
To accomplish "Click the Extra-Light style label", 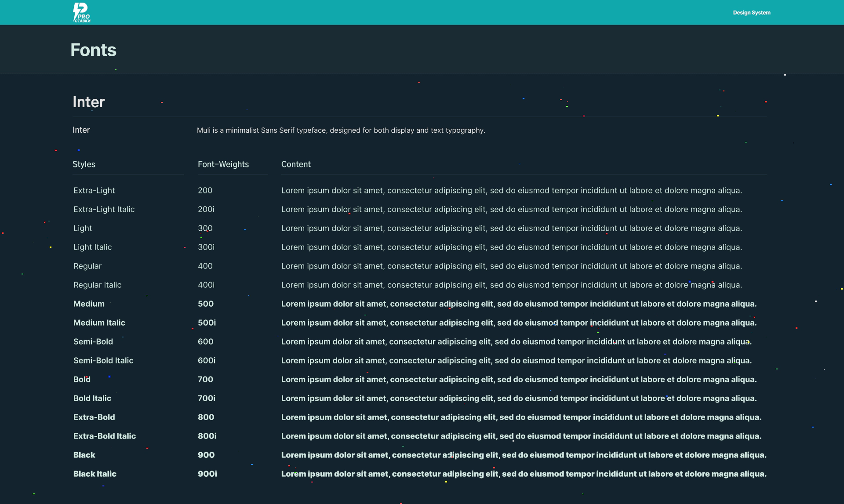I will coord(94,191).
